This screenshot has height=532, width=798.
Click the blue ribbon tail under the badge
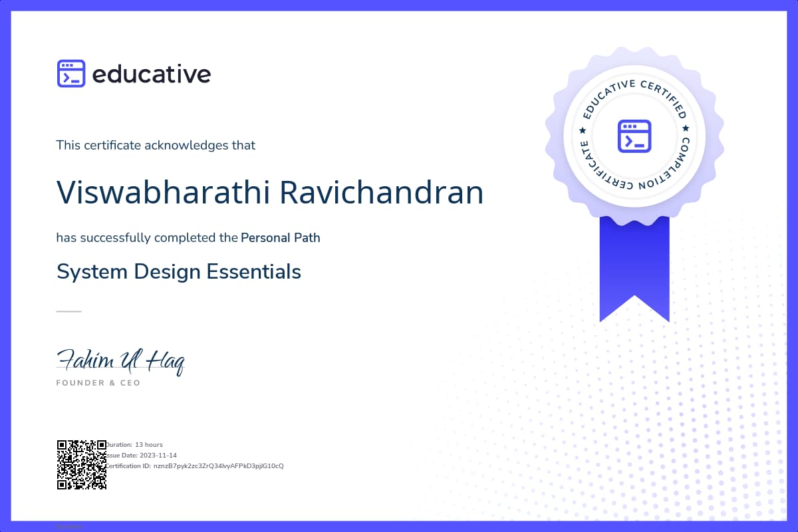click(634, 269)
